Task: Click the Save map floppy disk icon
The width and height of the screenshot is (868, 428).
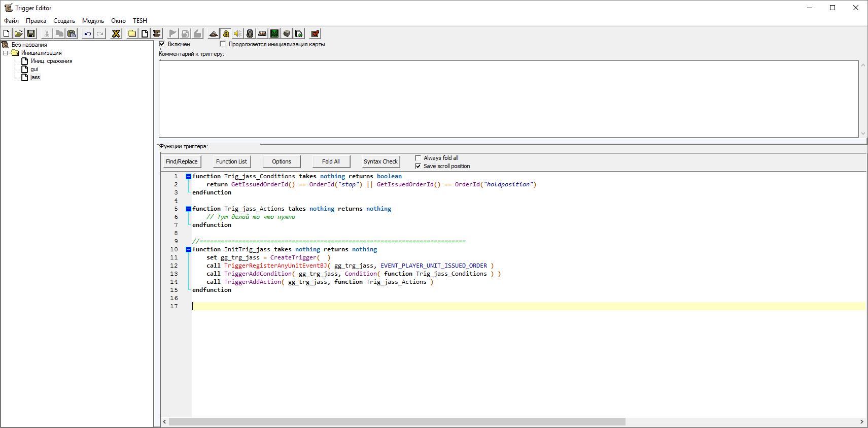Action: coord(31,34)
